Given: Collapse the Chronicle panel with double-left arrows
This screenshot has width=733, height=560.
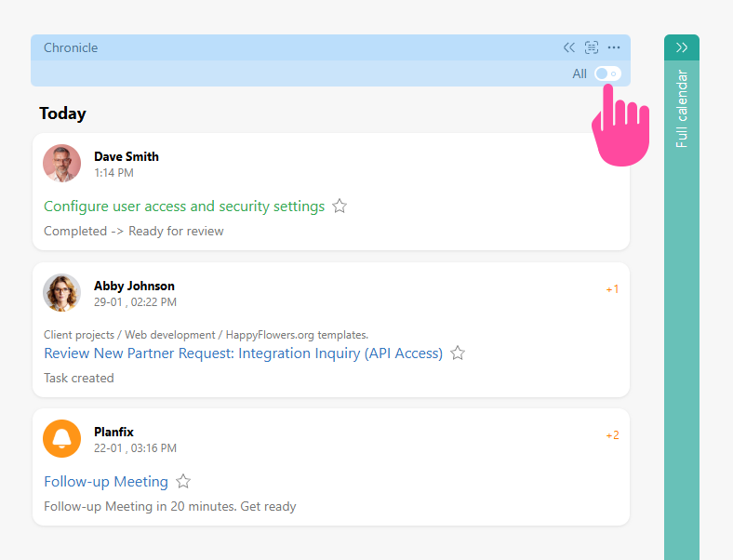Looking at the screenshot, I should click(569, 47).
